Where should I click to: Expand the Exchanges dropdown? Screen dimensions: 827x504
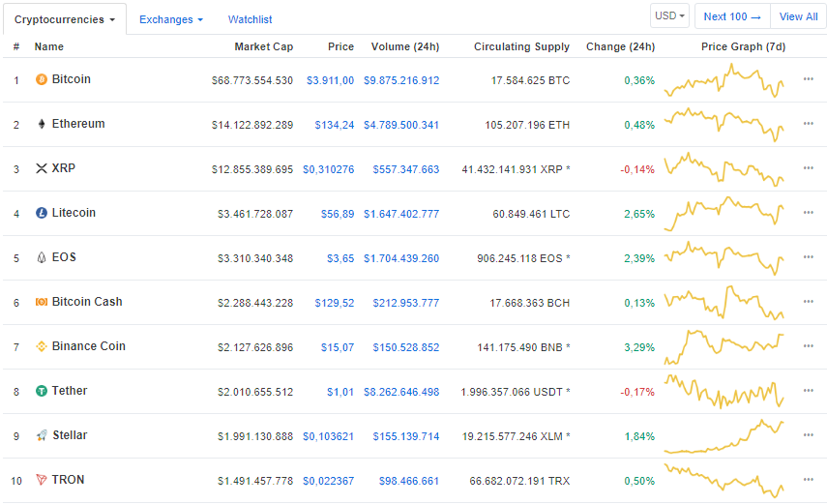(171, 19)
